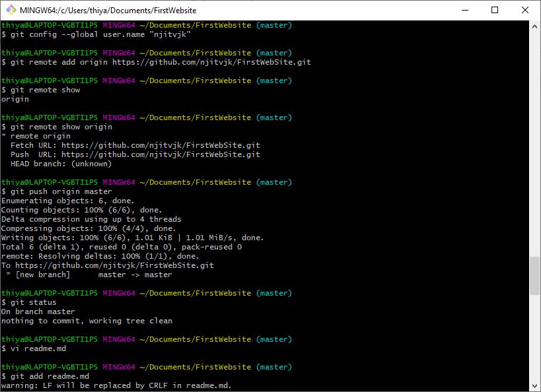This screenshot has width=541, height=392.
Task: Select the 'git status' command text
Action: point(32,302)
